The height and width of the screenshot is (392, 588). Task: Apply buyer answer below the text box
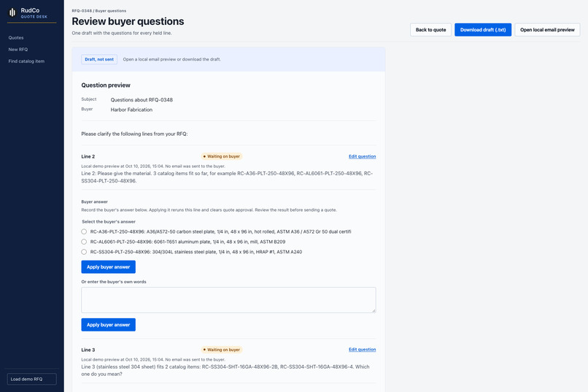point(109,325)
